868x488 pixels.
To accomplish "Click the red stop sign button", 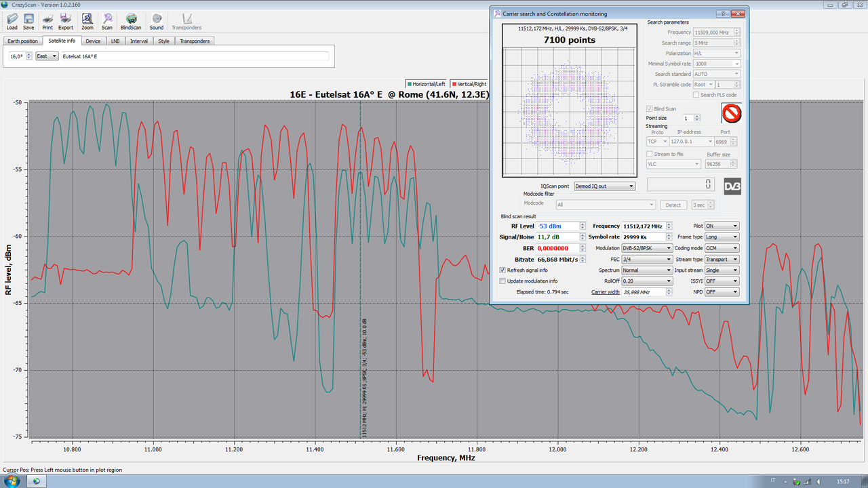I will click(x=731, y=113).
